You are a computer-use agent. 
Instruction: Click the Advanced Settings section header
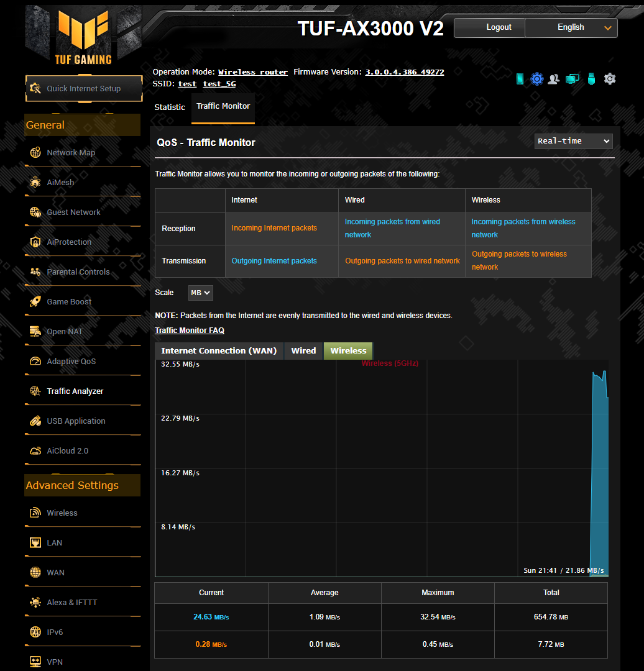click(x=82, y=485)
